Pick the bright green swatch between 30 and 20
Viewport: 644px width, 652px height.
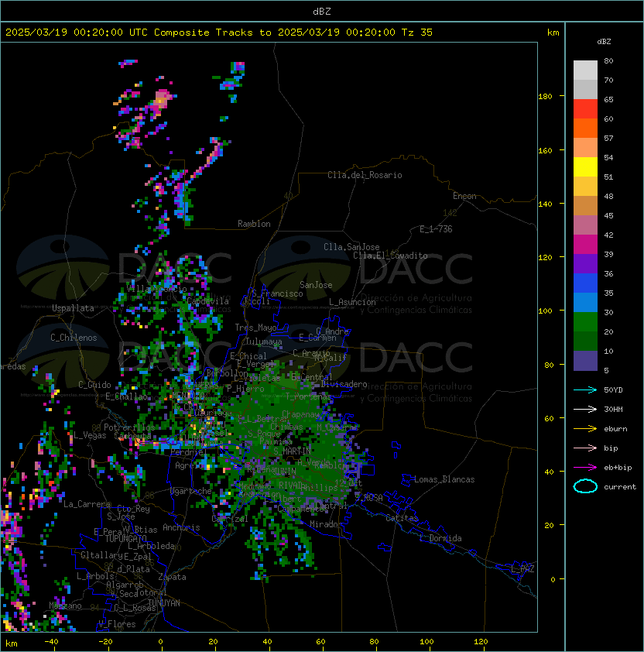(x=585, y=322)
